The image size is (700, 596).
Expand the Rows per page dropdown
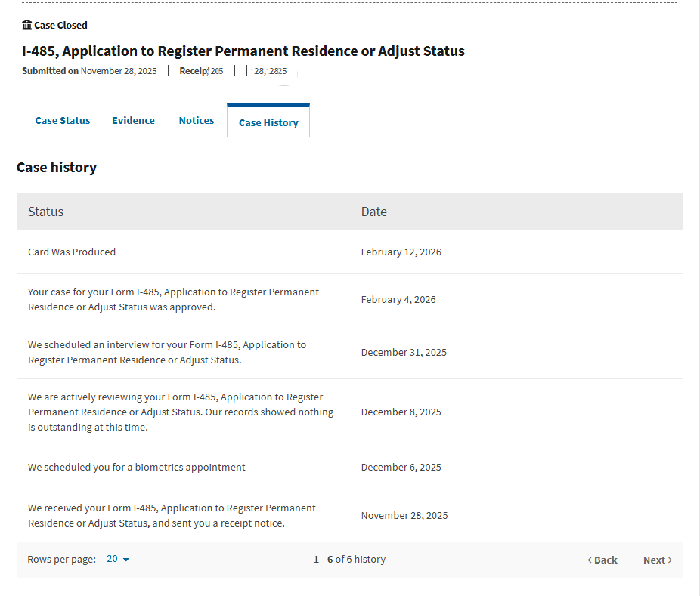pyautogui.click(x=118, y=559)
